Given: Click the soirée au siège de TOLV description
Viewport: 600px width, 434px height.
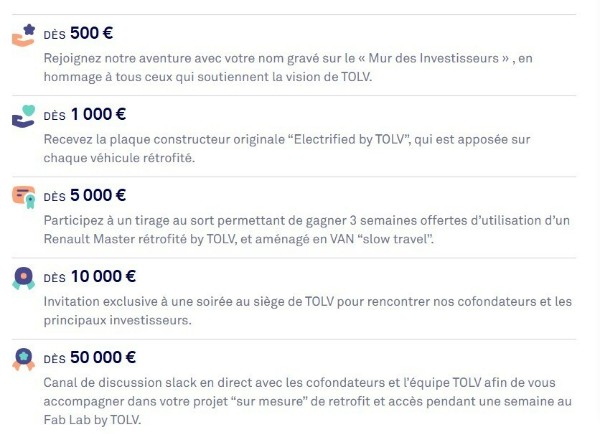Looking at the screenshot, I should [308, 311].
